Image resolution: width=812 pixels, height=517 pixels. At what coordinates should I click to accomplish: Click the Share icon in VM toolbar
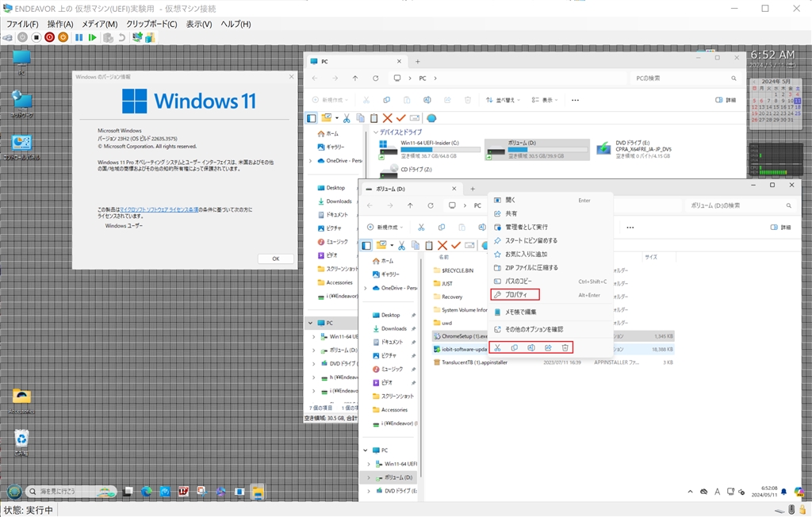[150, 37]
